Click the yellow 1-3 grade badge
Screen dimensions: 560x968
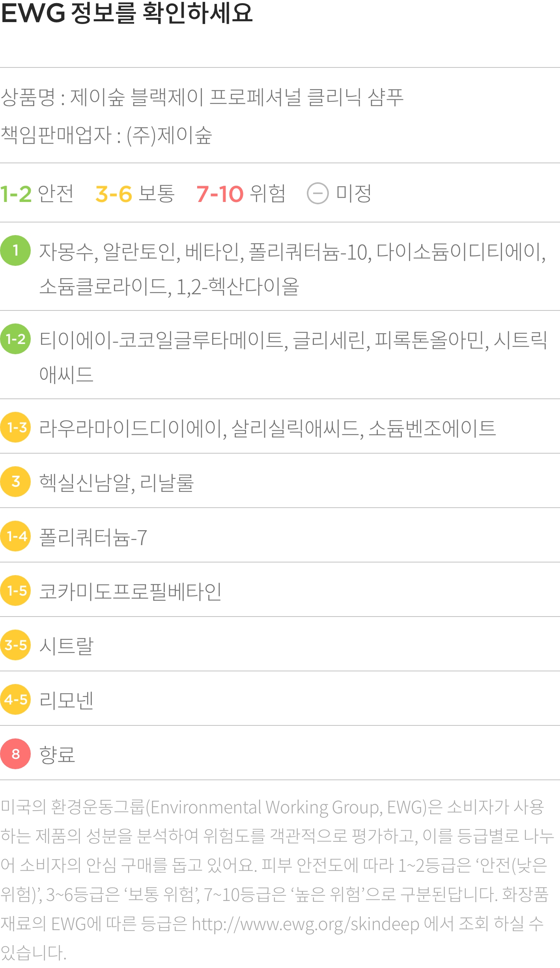click(x=15, y=427)
